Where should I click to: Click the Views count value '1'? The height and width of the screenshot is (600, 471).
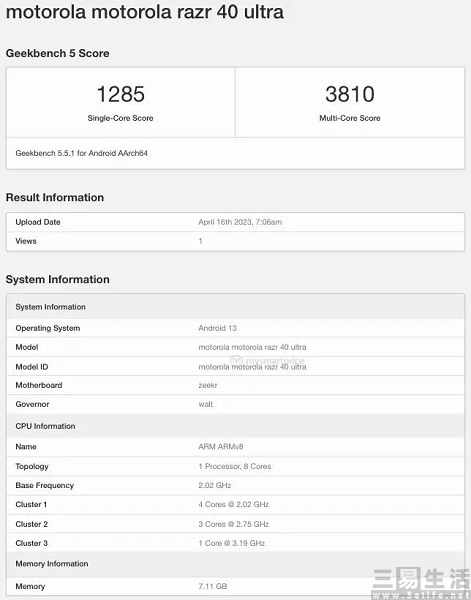pyautogui.click(x=200, y=241)
